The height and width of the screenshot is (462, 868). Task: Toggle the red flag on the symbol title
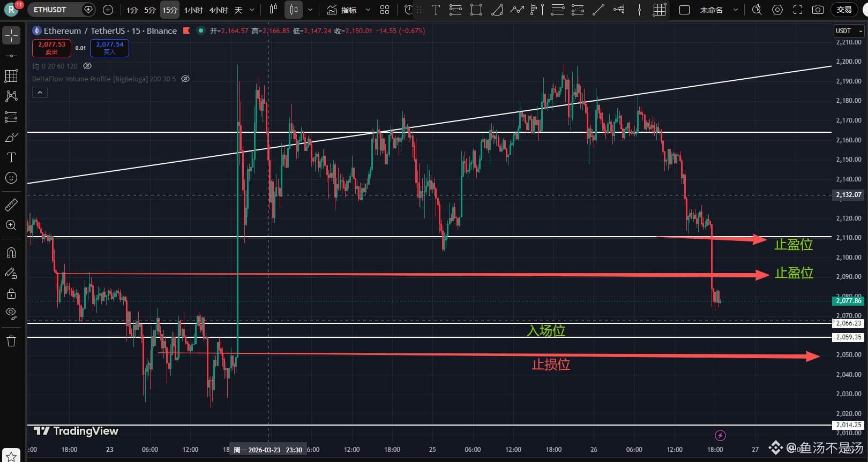pyautogui.click(x=186, y=31)
